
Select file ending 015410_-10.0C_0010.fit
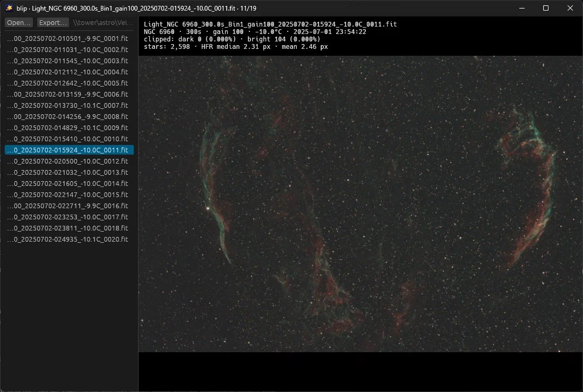[69, 139]
